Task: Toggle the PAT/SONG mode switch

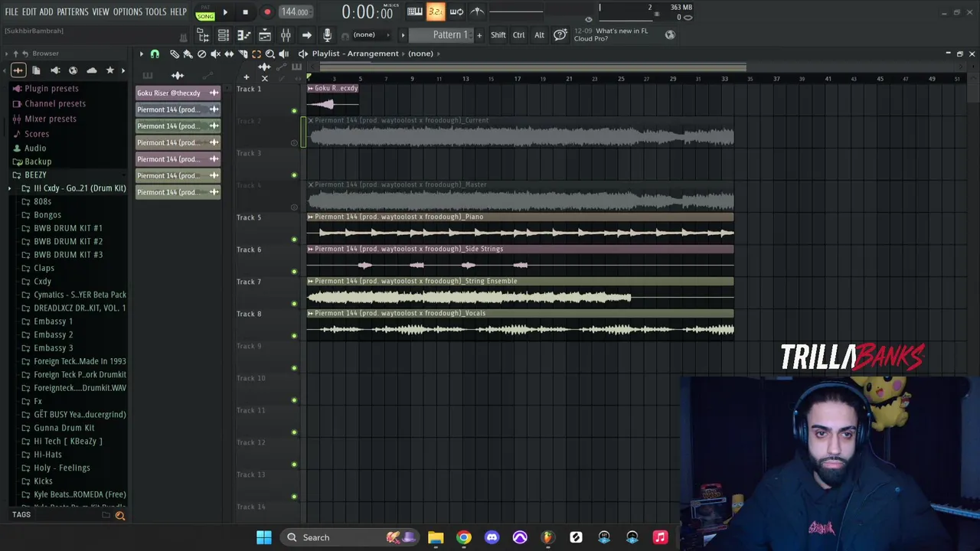Action: [205, 12]
